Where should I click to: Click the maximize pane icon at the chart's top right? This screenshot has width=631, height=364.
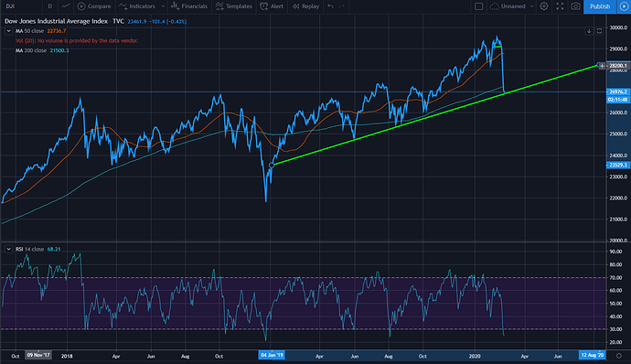(x=599, y=31)
